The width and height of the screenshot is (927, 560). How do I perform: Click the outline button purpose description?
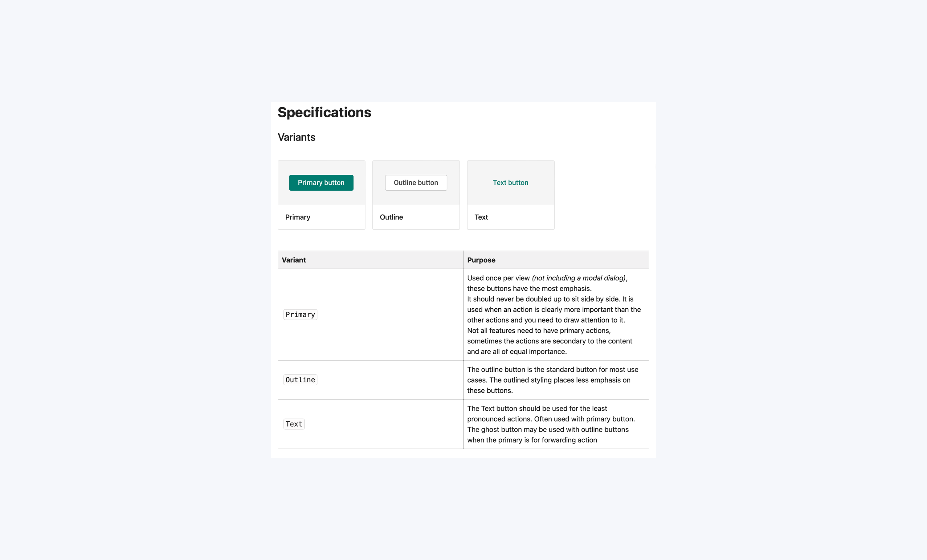click(553, 380)
